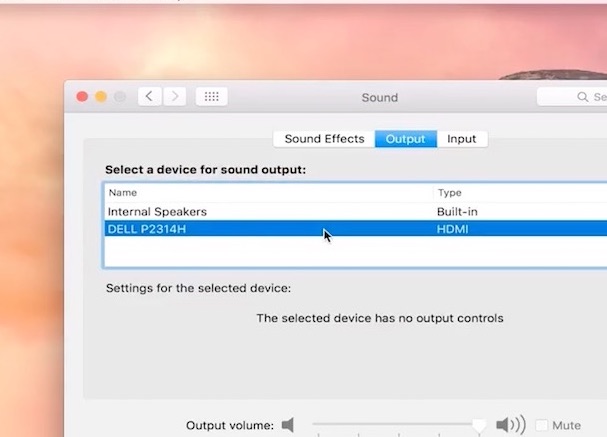Select the Output tab

click(x=406, y=139)
